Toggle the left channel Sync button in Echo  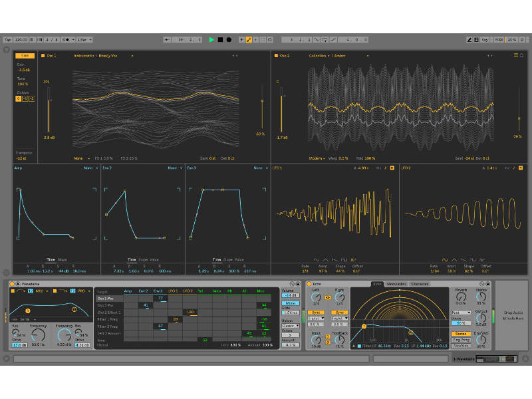point(316,313)
